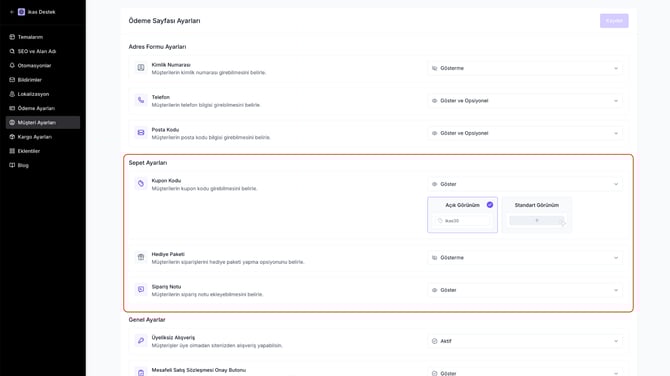670x376 pixels.
Task: Click the Kimlik Numarası ID card icon
Action: point(141,68)
